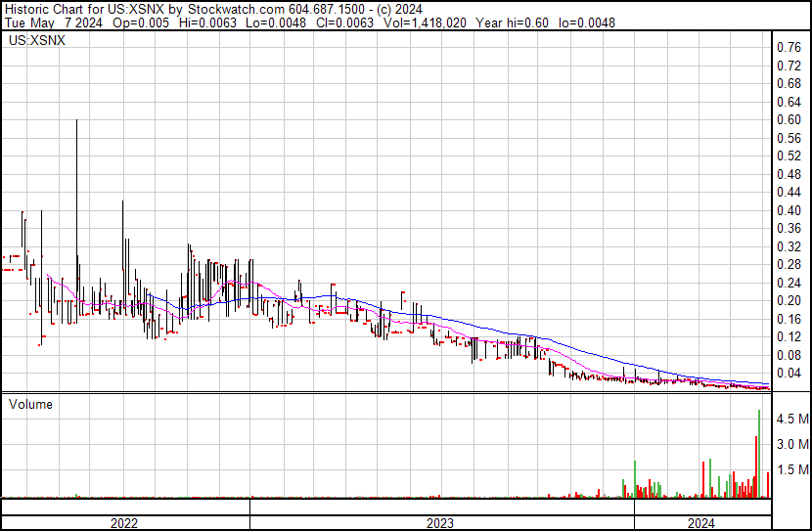Click the date 'Tue May 7 2024'

(54, 22)
